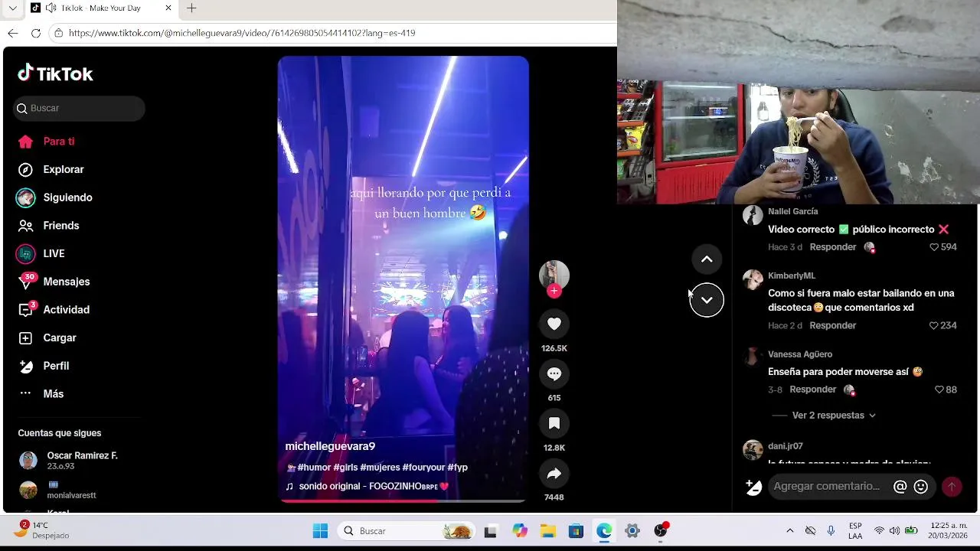Open the #girls hashtag

(345, 467)
